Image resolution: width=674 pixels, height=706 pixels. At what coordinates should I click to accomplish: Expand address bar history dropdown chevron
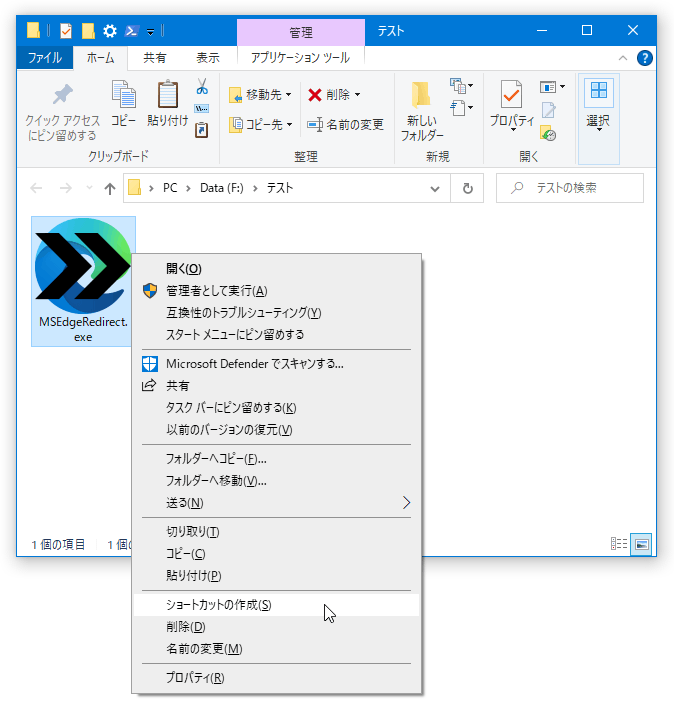434,189
